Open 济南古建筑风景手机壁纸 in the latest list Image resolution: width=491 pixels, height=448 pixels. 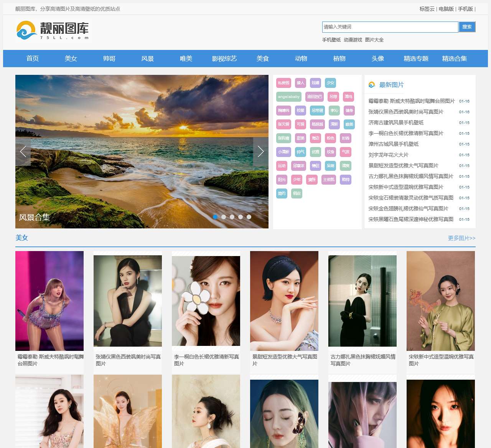pyautogui.click(x=396, y=123)
